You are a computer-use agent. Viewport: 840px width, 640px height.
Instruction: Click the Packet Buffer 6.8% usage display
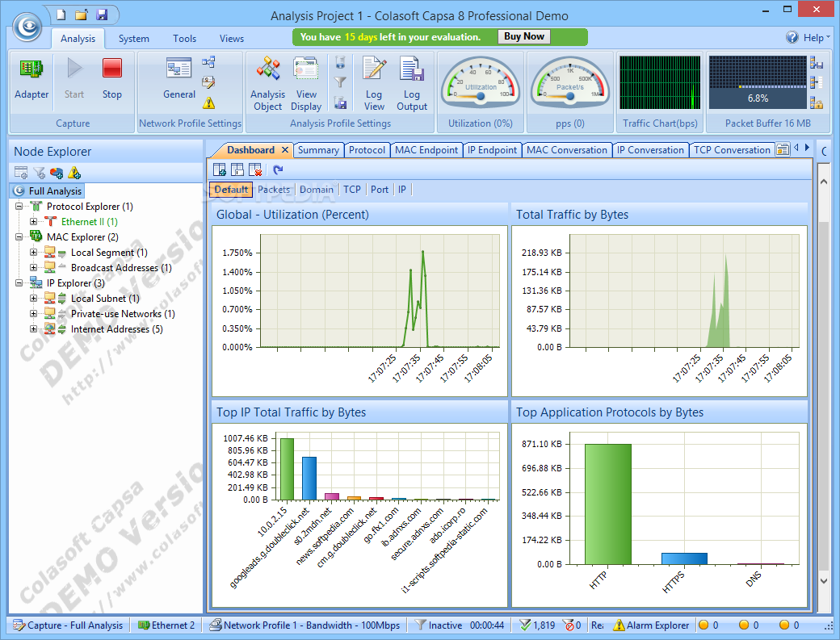[758, 82]
